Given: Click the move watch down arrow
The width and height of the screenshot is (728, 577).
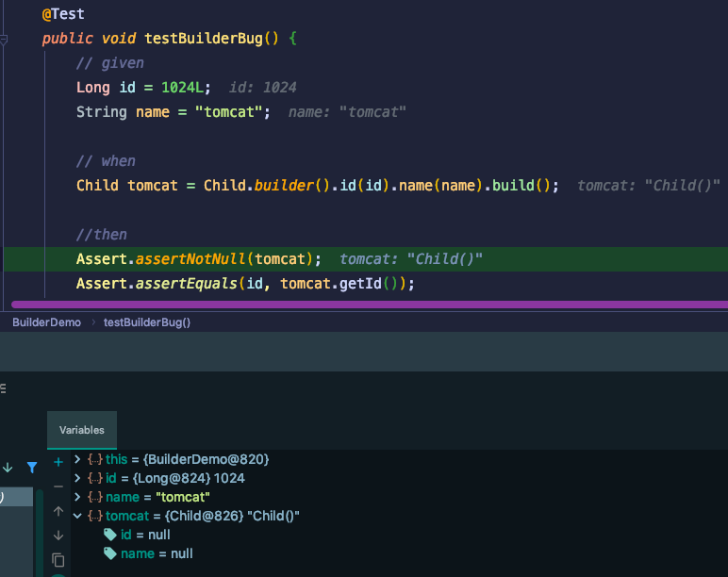Looking at the screenshot, I should point(58,535).
